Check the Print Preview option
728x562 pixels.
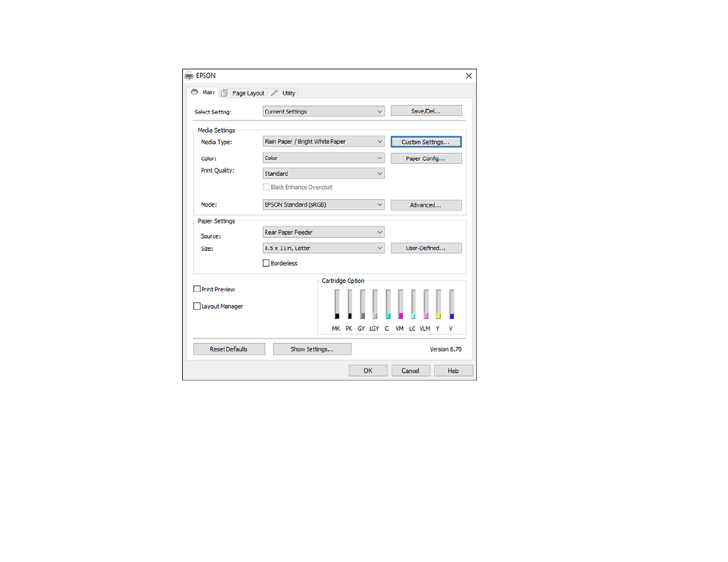pyautogui.click(x=197, y=290)
